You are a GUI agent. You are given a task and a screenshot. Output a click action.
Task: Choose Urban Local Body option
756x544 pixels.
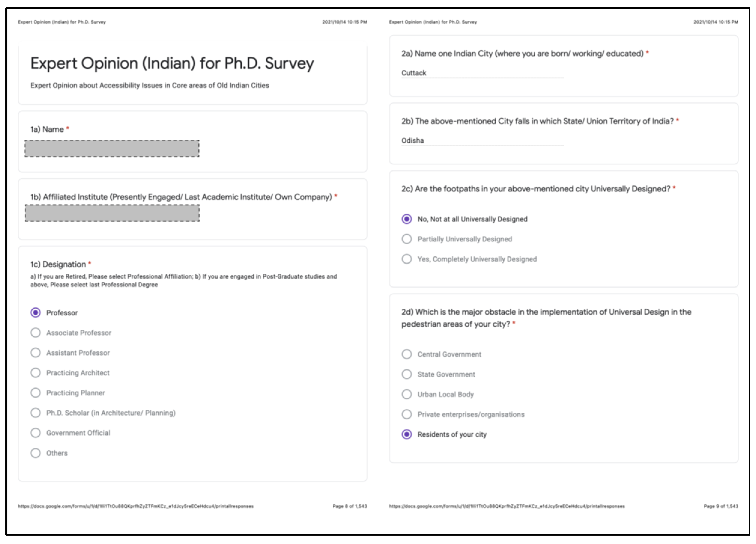407,394
